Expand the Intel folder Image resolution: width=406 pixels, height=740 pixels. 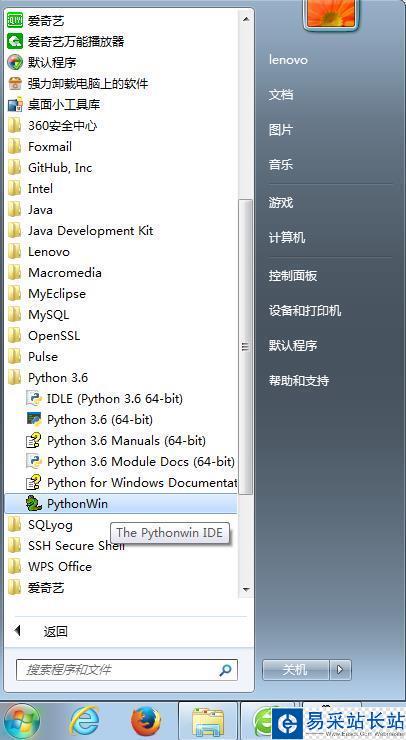(31, 189)
